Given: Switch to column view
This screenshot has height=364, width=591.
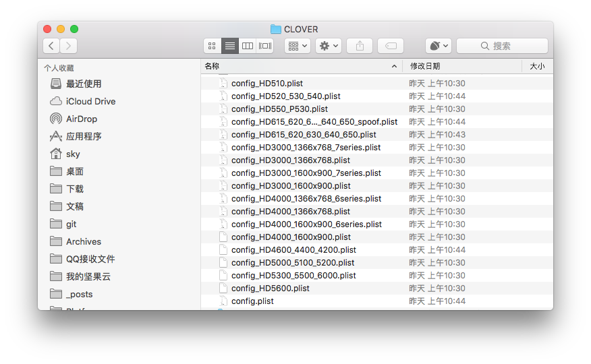Looking at the screenshot, I should pyautogui.click(x=247, y=46).
